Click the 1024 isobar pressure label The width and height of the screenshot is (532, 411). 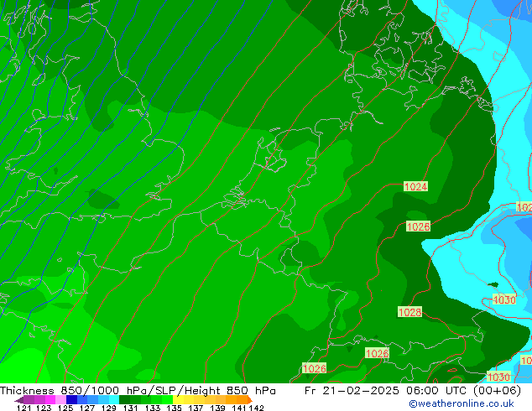415,186
